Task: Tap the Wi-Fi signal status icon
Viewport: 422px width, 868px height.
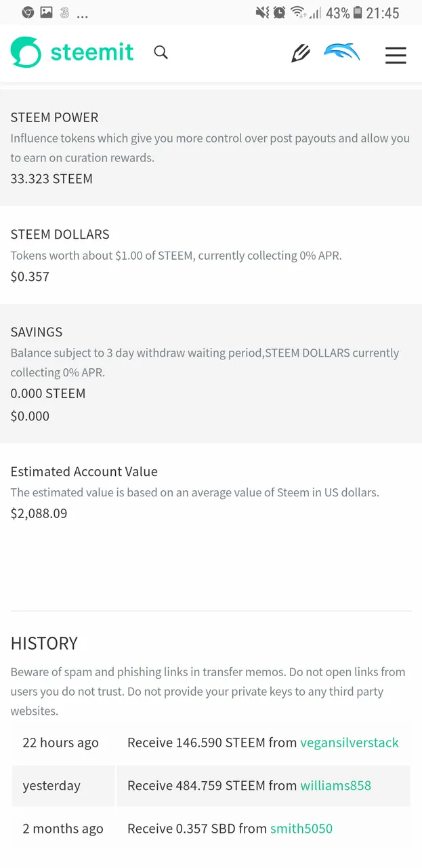Action: 297,12
